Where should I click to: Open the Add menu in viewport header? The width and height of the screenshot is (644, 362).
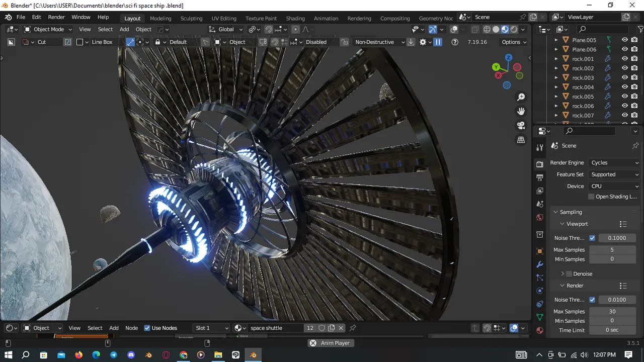click(124, 29)
